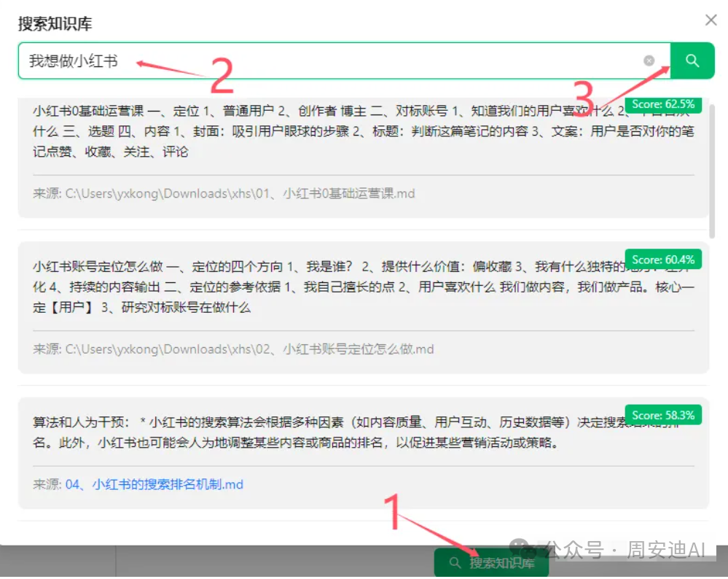Viewport: 728px width, 579px height.
Task: Click the Score: 62.5% badge
Action: point(663,104)
